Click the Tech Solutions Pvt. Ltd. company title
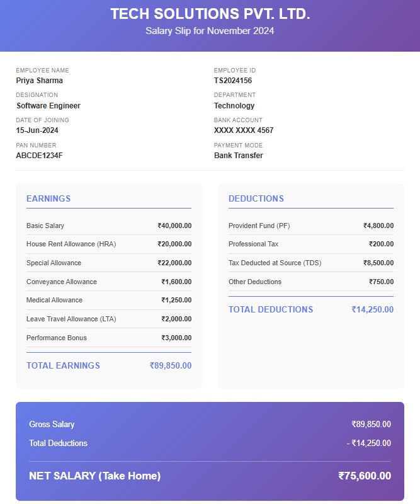 (210, 14)
